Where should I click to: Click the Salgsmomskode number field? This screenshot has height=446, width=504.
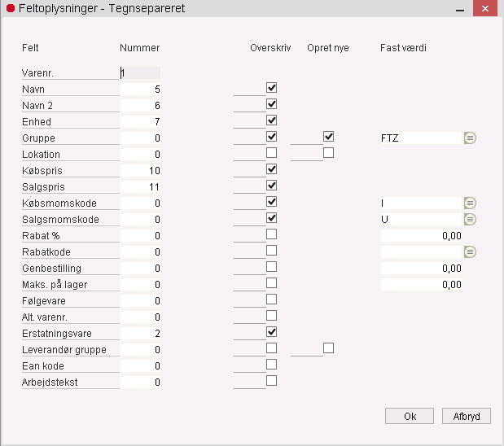click(x=140, y=220)
